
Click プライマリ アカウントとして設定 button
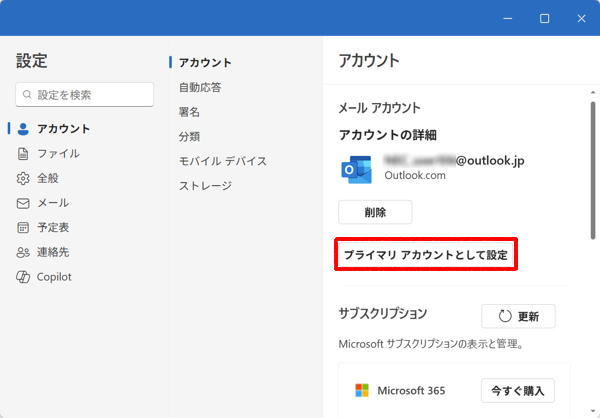click(426, 255)
